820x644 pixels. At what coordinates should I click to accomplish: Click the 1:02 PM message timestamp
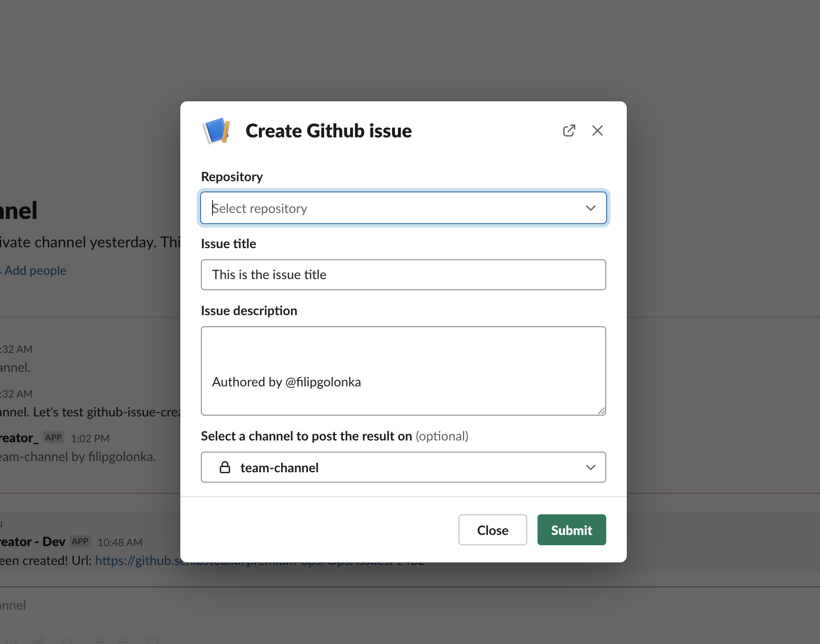(x=90, y=438)
